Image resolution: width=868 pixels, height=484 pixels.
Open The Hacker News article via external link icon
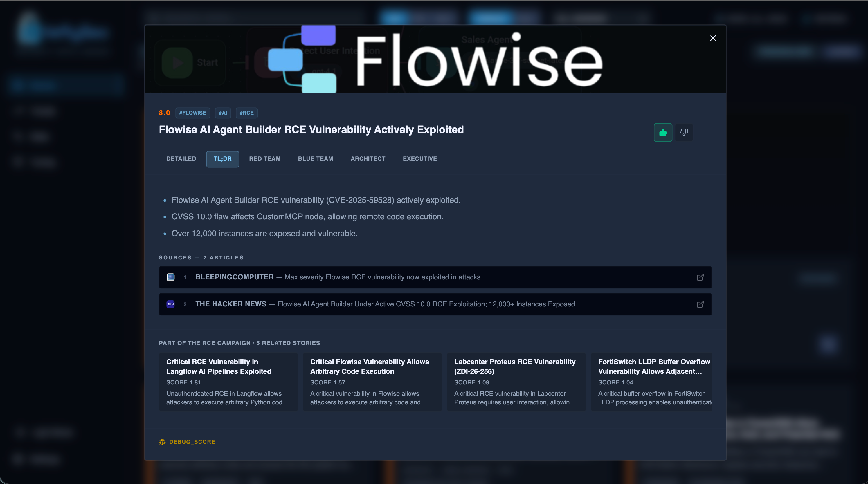point(700,304)
